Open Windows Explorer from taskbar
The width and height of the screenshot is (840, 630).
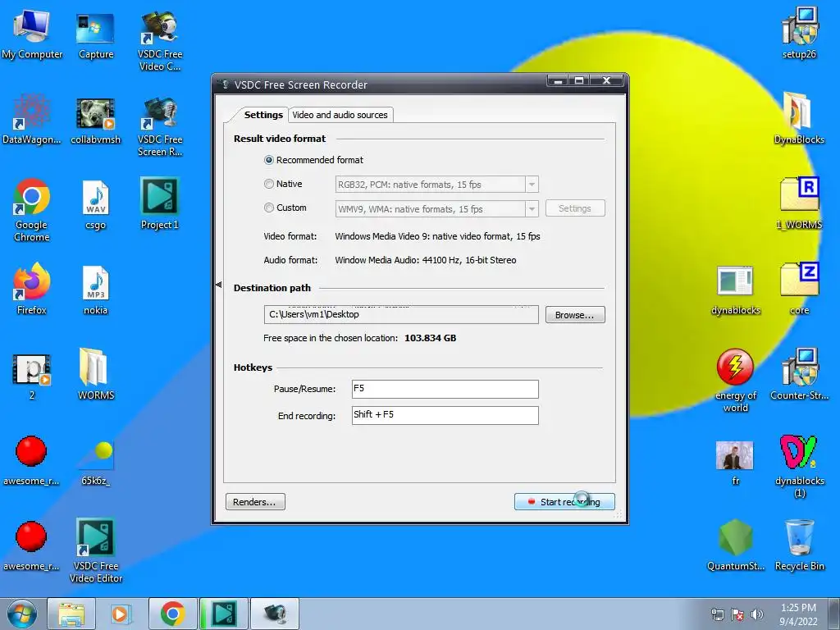coord(71,614)
